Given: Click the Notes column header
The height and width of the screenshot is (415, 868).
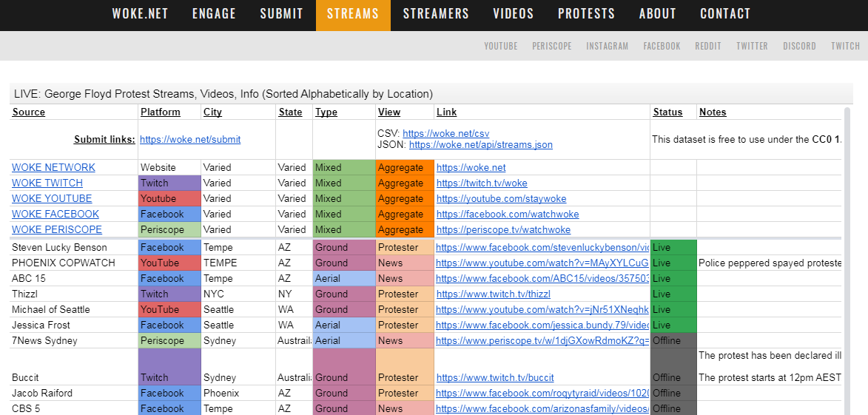Looking at the screenshot, I should 713,112.
